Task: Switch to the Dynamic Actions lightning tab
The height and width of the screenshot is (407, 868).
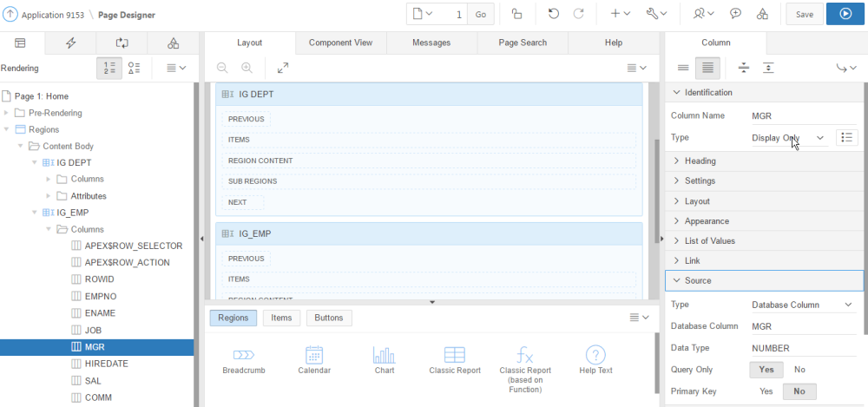Action: click(70, 43)
